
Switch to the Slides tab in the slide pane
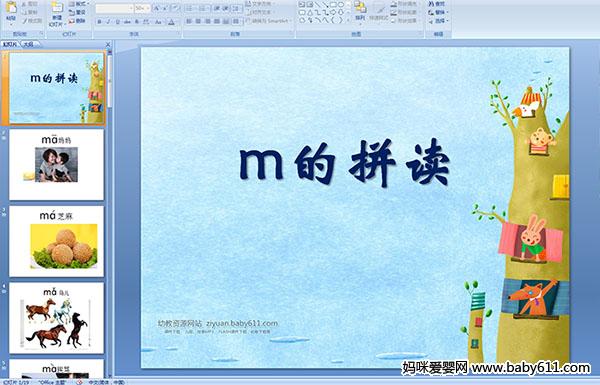tap(10, 44)
